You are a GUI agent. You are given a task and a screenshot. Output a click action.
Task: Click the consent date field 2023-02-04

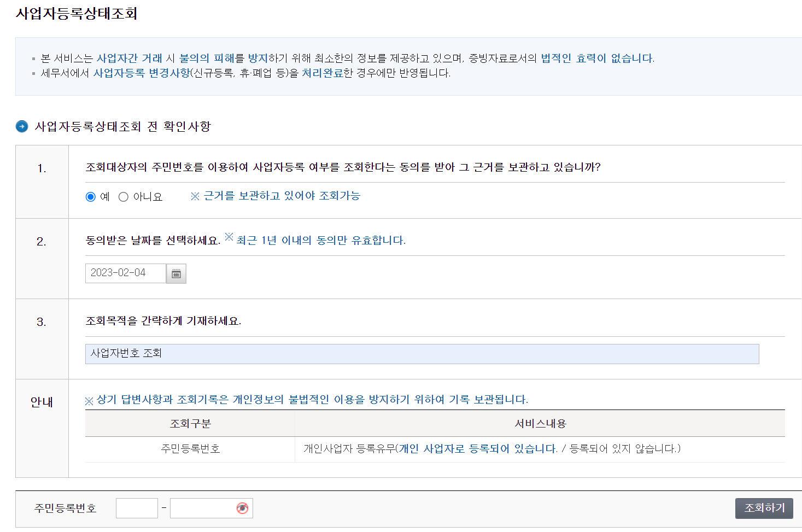pos(126,273)
